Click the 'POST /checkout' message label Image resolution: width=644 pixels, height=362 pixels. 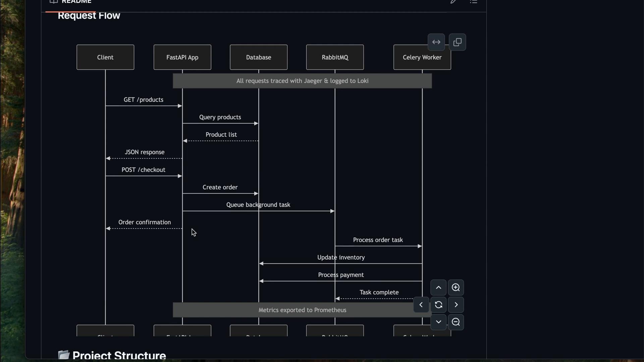pyautogui.click(x=144, y=170)
